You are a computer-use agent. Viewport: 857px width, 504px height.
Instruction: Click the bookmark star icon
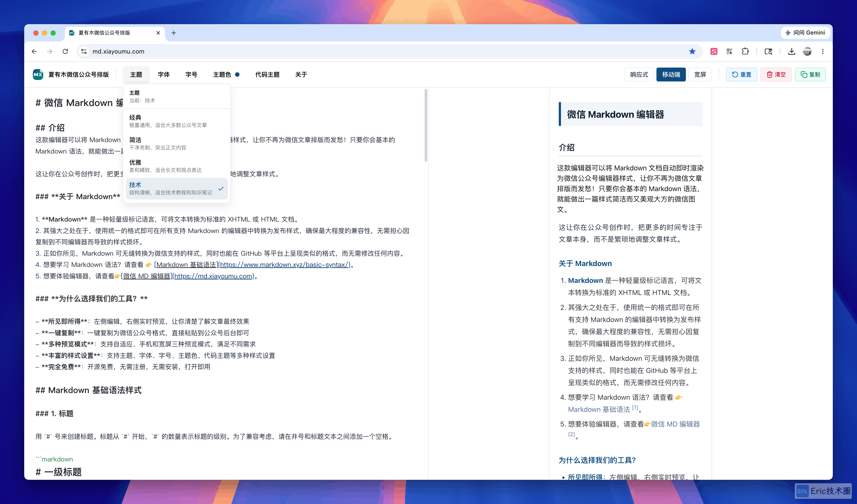coord(692,51)
